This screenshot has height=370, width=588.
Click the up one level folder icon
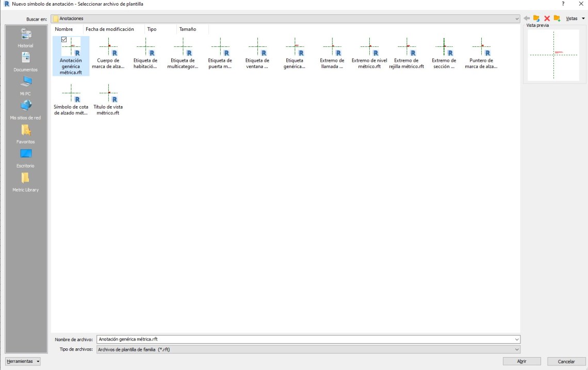536,19
